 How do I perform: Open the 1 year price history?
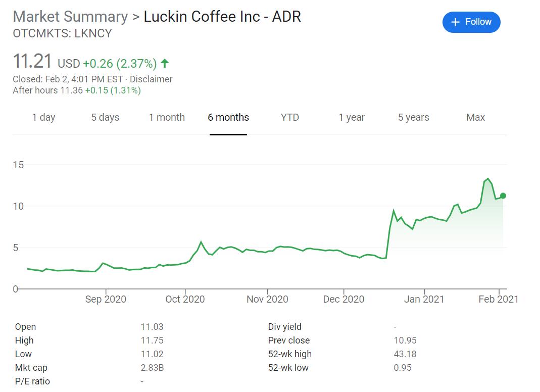351,117
